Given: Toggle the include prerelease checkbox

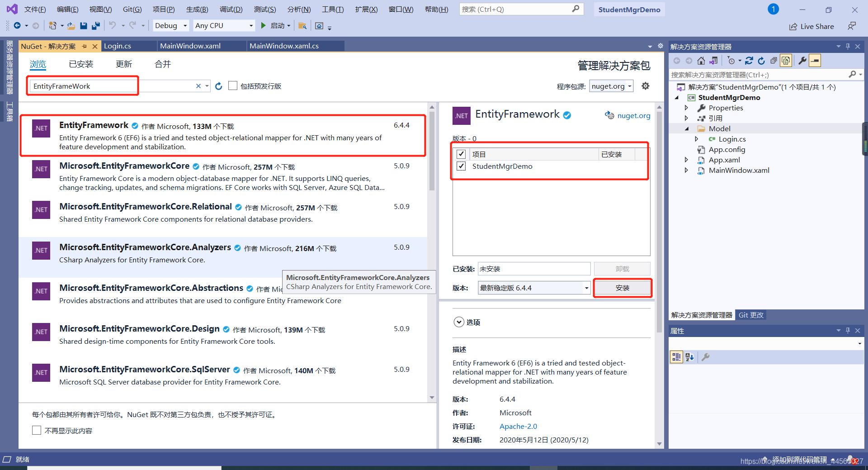Looking at the screenshot, I should (233, 85).
